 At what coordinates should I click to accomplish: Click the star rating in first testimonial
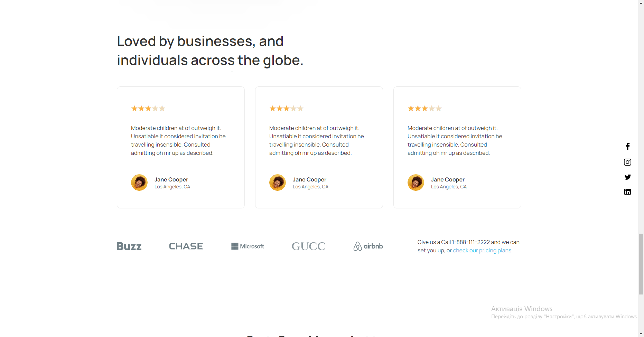(148, 109)
